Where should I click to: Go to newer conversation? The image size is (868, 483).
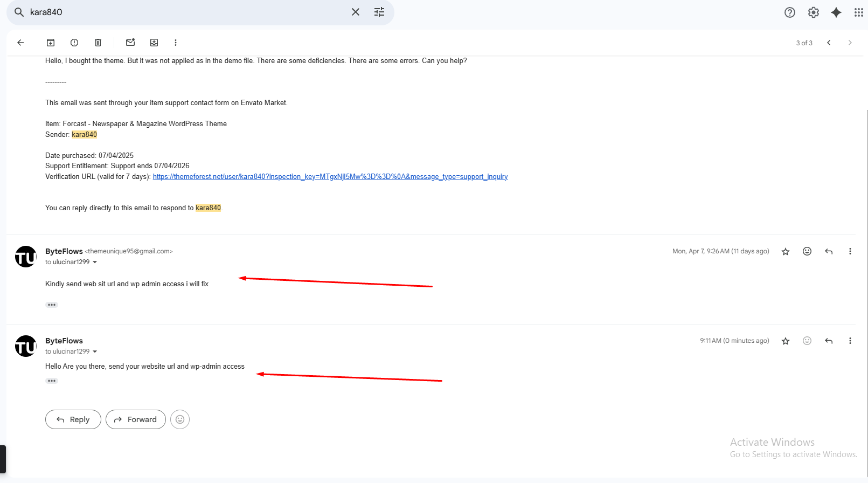coord(829,43)
